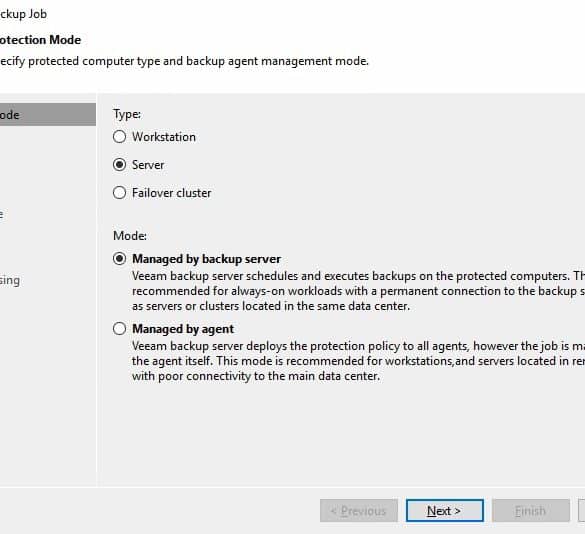Click the 'Workstation' text label
The image size is (585, 534).
click(x=164, y=137)
